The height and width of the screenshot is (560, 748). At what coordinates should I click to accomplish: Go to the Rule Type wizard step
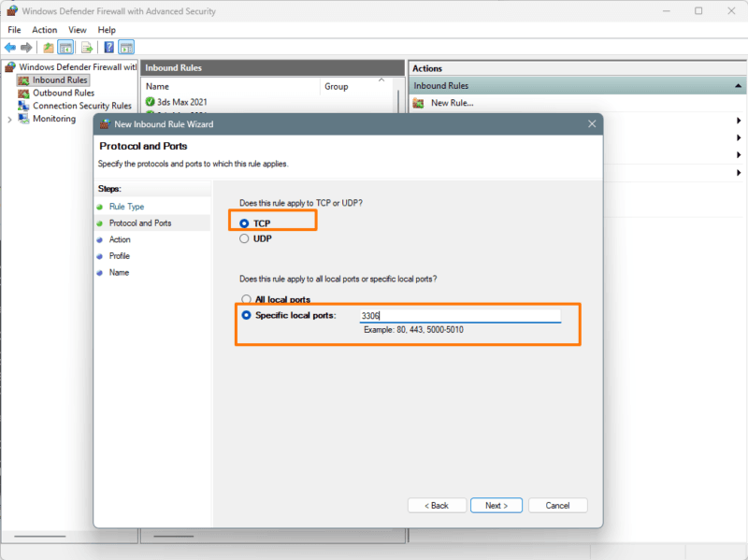126,207
